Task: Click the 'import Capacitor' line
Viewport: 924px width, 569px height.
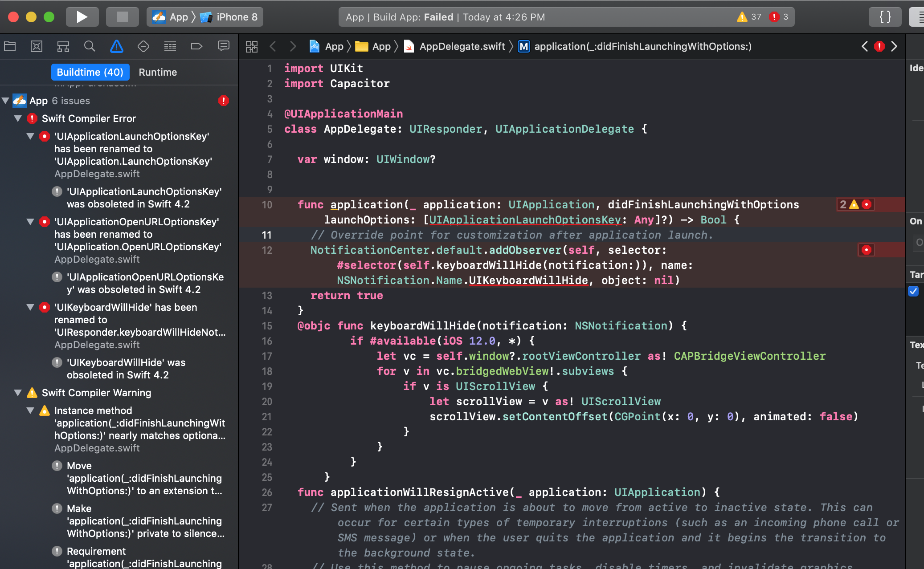Action: pyautogui.click(x=337, y=83)
